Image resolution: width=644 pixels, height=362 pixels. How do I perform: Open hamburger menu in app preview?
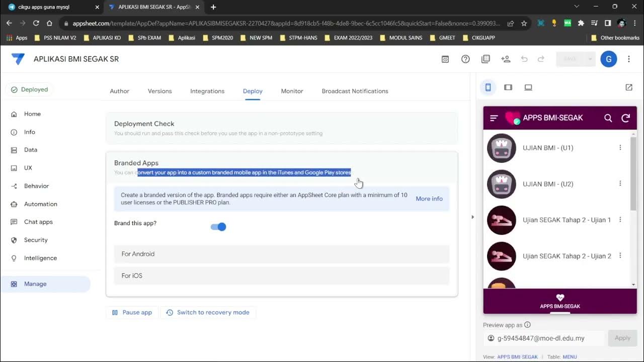tap(494, 118)
